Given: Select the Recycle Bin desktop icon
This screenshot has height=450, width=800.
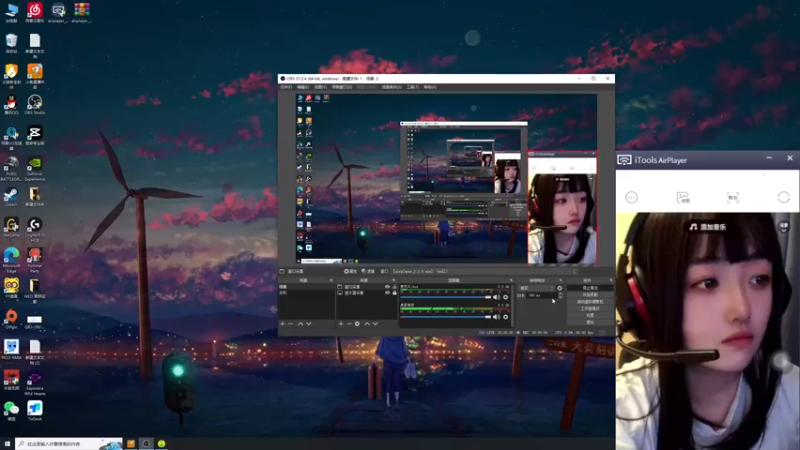Looking at the screenshot, I should coord(11,44).
